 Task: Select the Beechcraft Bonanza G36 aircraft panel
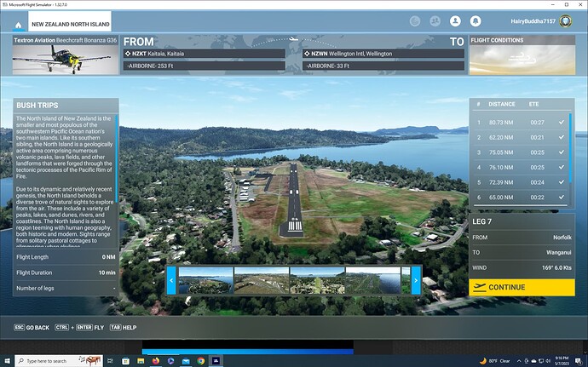[x=66, y=55]
